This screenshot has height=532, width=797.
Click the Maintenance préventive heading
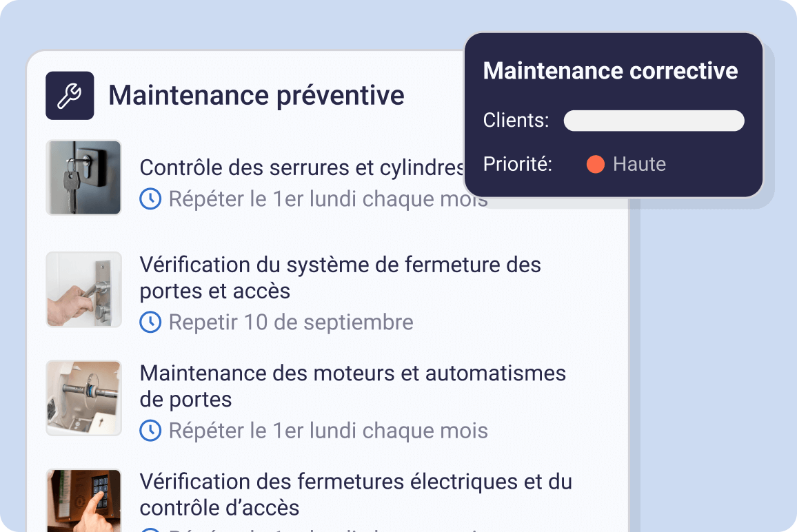pos(256,96)
